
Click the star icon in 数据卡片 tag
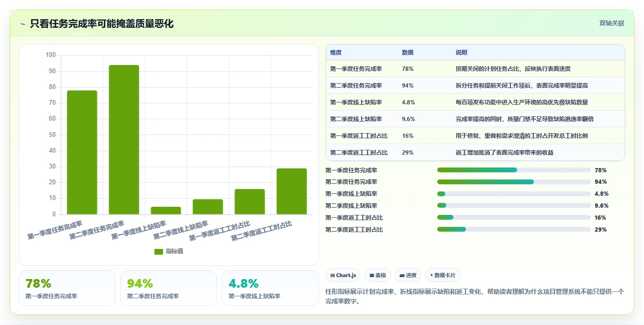(x=431, y=275)
